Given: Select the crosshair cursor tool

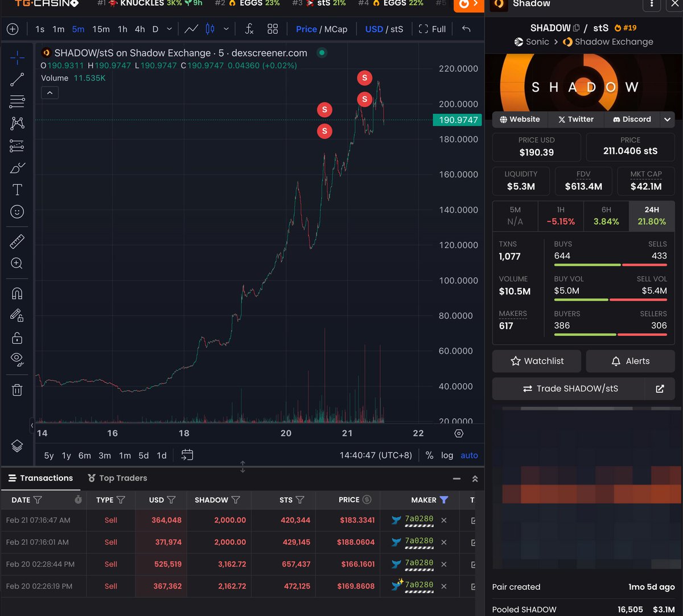Looking at the screenshot, I should point(17,58).
